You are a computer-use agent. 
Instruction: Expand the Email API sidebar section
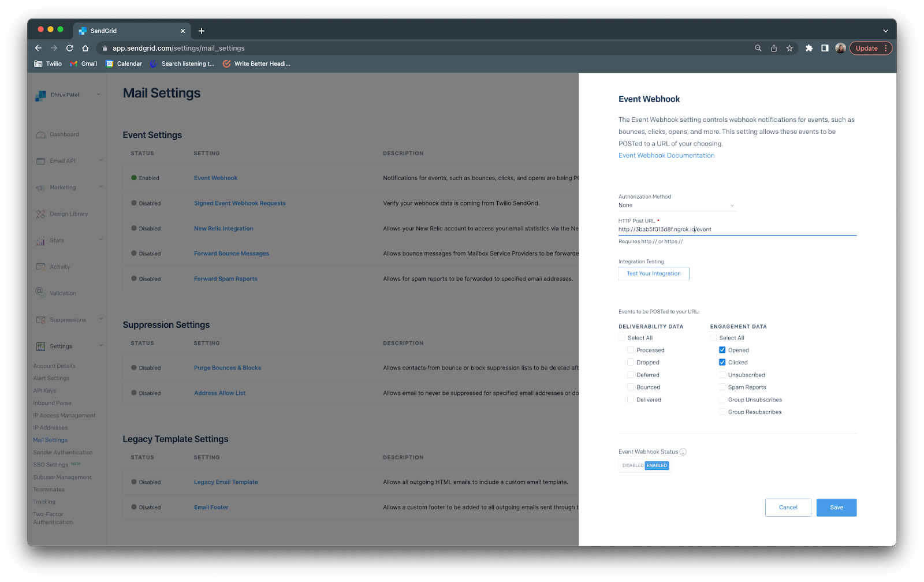[x=101, y=161]
